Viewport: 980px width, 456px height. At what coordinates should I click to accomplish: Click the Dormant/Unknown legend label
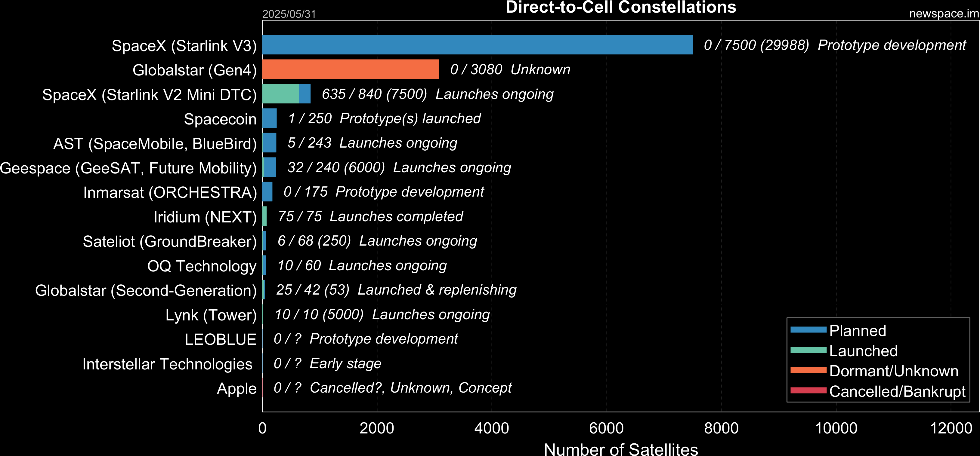[894, 371]
